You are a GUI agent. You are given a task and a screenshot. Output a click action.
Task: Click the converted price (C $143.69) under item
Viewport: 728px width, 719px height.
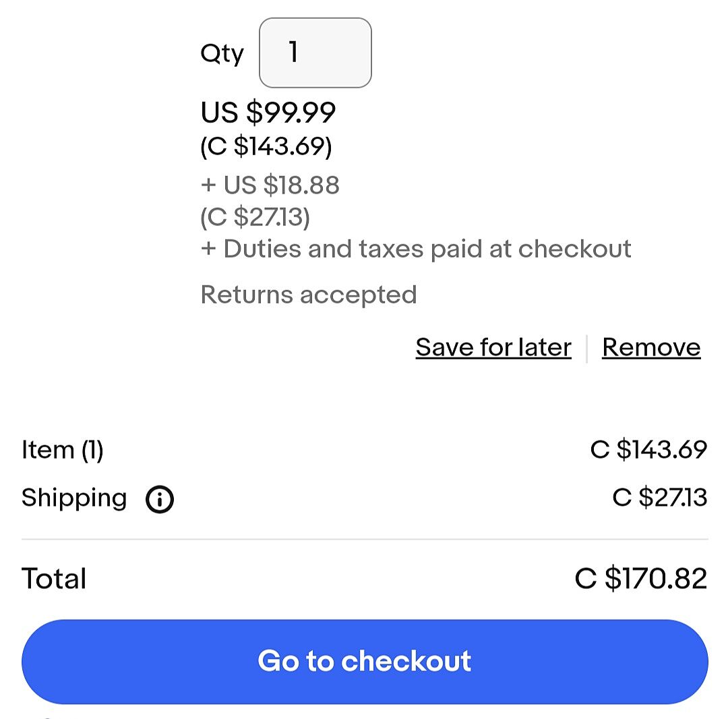[x=266, y=146]
